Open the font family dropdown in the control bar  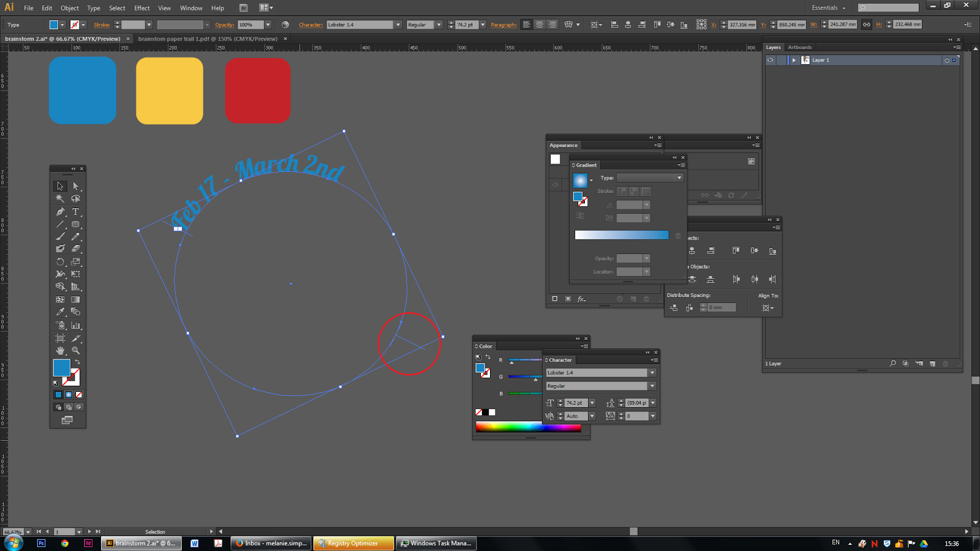398,24
